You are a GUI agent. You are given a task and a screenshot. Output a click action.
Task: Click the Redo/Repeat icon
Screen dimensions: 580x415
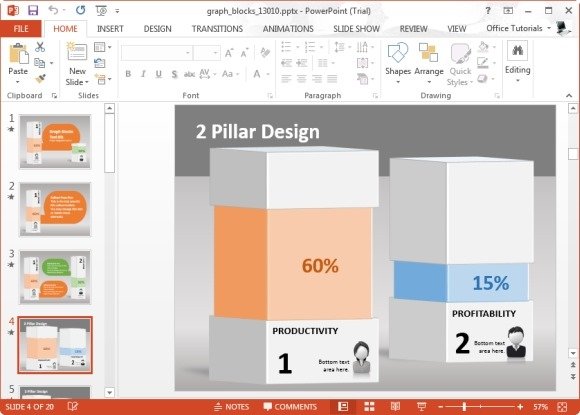coord(80,10)
